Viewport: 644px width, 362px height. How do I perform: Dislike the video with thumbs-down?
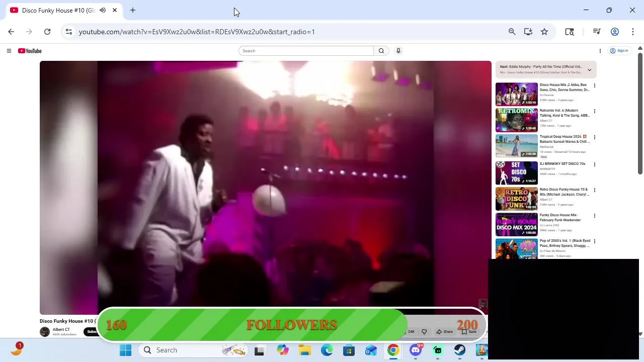click(x=424, y=332)
